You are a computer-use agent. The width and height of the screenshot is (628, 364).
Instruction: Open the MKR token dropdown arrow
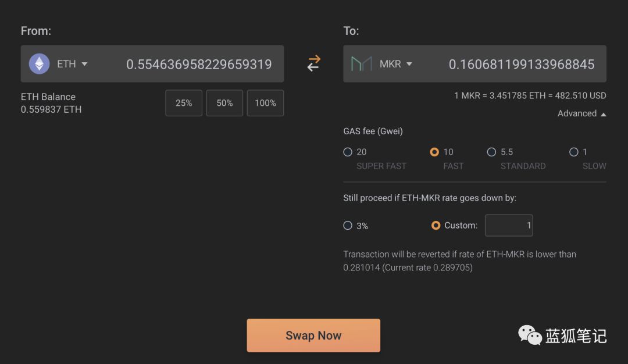point(409,64)
